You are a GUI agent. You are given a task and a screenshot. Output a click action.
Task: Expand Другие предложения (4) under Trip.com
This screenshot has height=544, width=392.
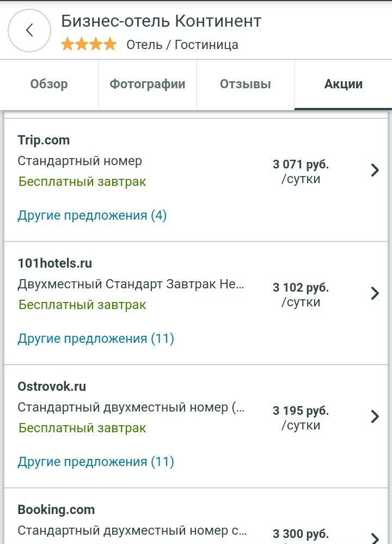point(92,215)
